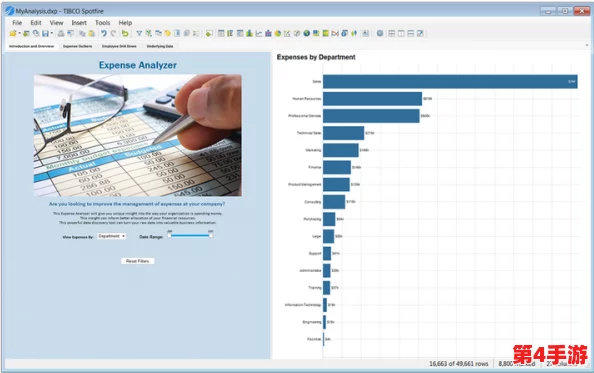Open the dropdown arrow beside Open icon

click(x=19, y=33)
